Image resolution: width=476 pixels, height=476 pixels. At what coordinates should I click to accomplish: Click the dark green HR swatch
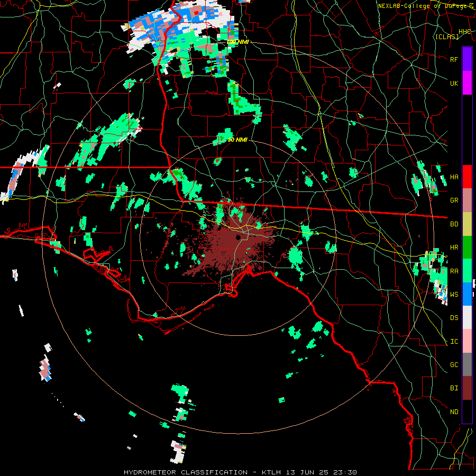coord(467,247)
